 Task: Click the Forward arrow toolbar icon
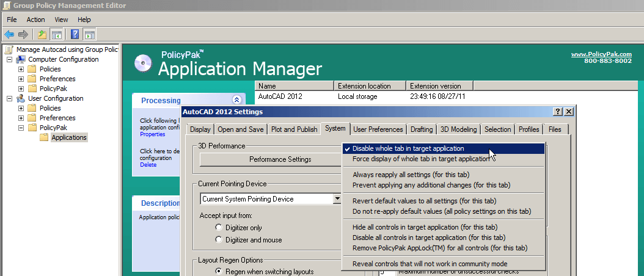[23, 34]
